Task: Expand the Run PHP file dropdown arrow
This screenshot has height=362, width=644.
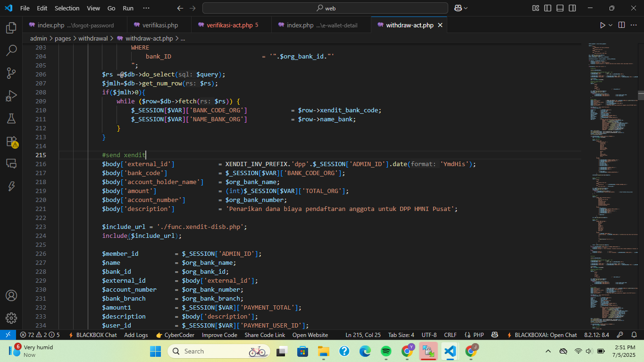Action: tap(611, 25)
